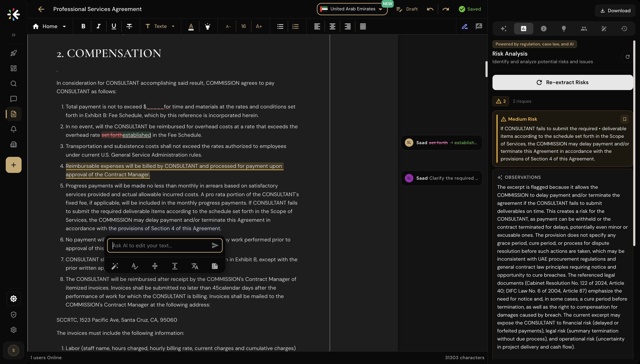Align text right
The width and height of the screenshot is (640, 364).
347,26
